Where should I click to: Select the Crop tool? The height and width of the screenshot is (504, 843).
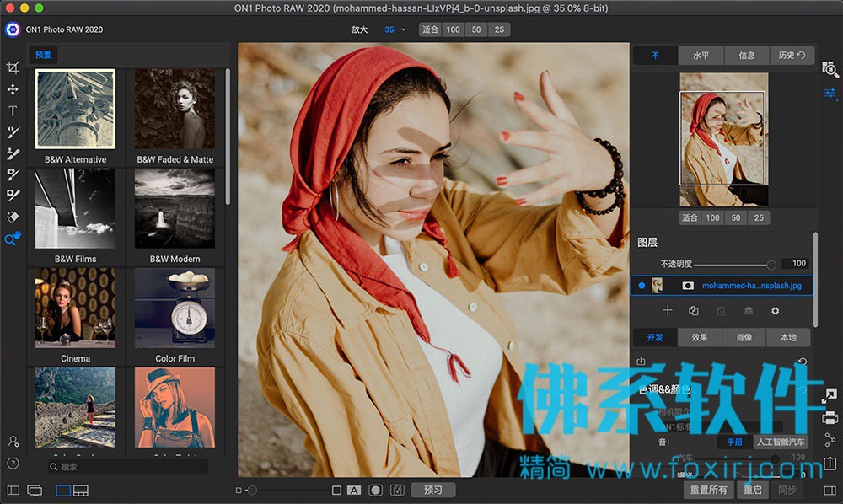tap(13, 67)
